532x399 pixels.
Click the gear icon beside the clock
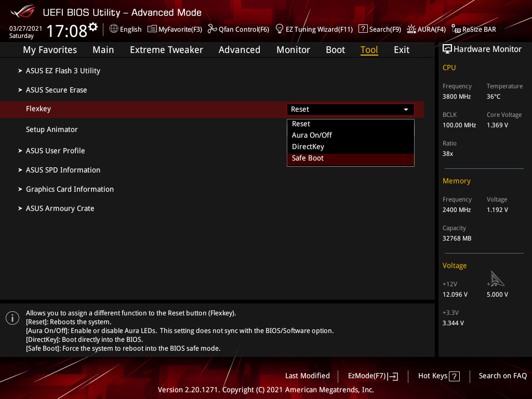point(93,26)
